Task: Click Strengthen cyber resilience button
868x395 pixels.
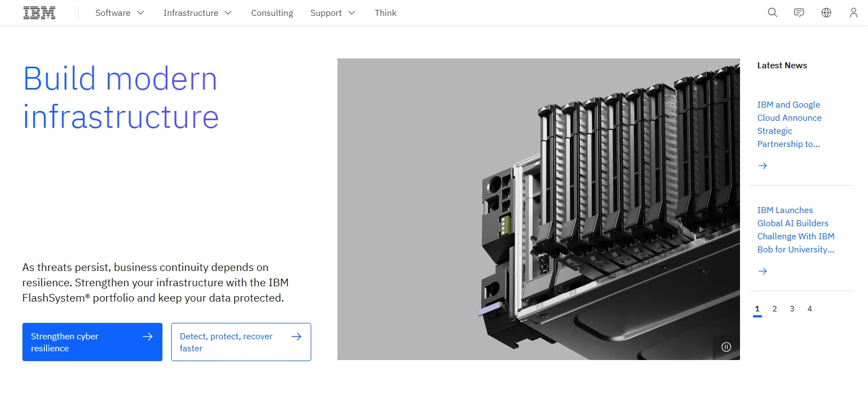Action: (92, 342)
